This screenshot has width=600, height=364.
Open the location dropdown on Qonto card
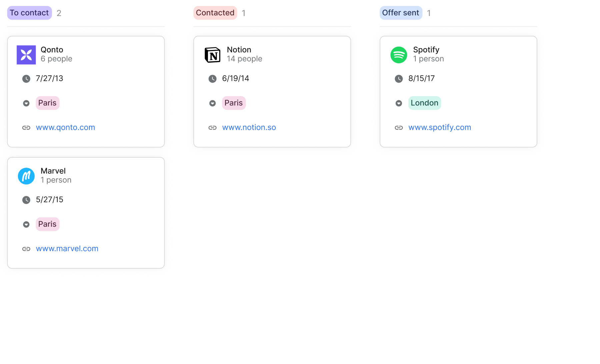tap(26, 103)
